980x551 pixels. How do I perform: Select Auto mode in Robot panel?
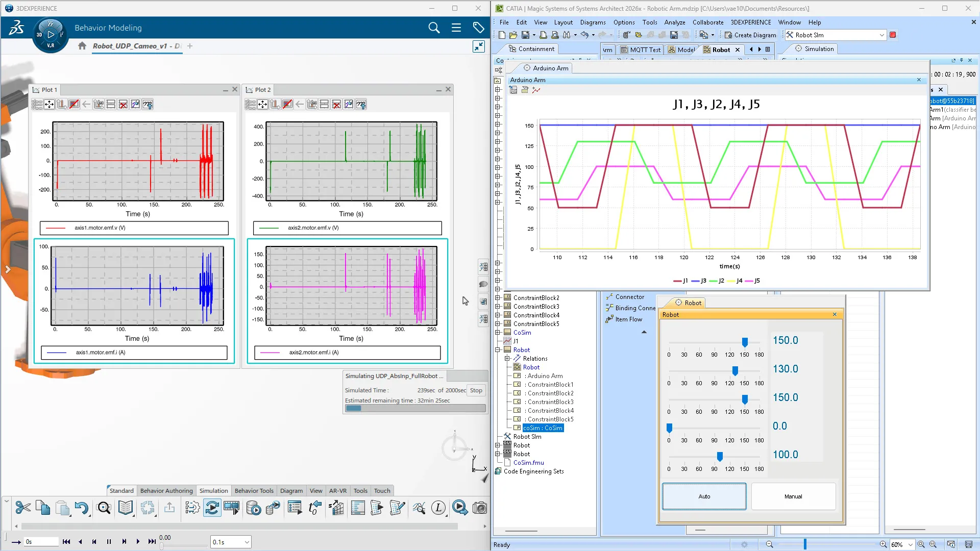[x=704, y=496]
